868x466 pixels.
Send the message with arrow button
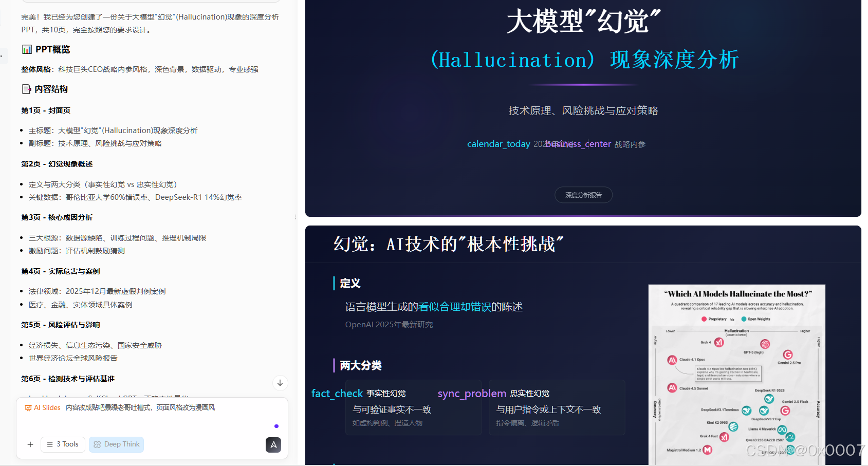273,445
